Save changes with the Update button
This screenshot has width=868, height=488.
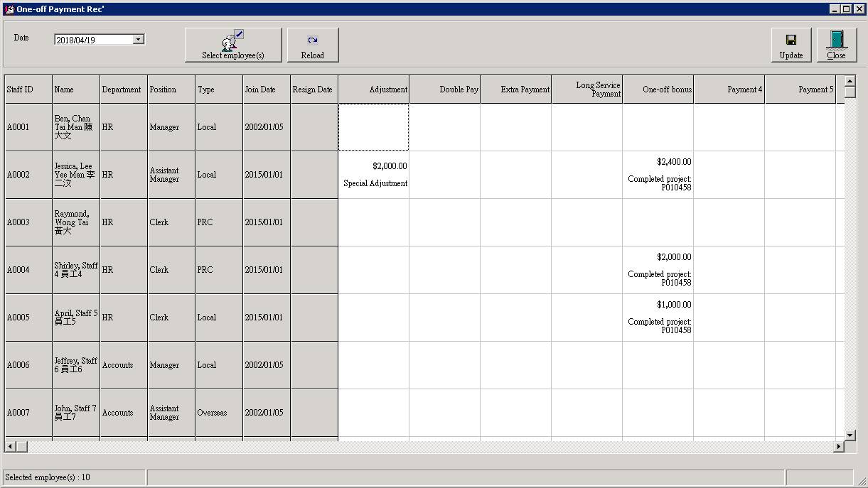[x=791, y=45]
